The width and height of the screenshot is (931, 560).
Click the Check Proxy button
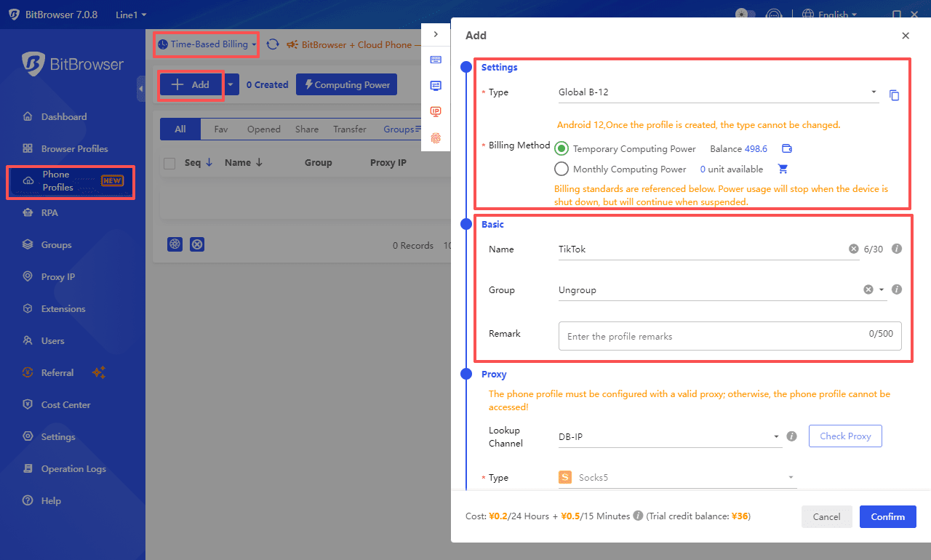click(x=844, y=436)
